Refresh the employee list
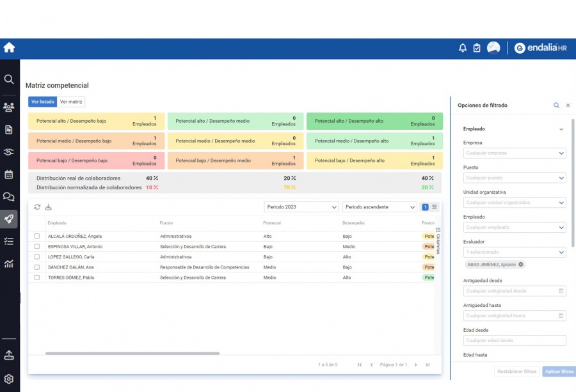The image size is (576, 392). pyautogui.click(x=37, y=207)
